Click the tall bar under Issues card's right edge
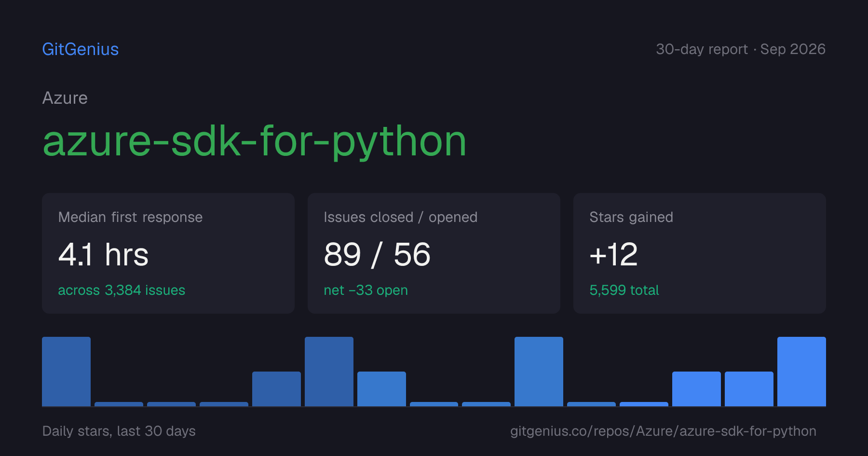 click(539, 372)
